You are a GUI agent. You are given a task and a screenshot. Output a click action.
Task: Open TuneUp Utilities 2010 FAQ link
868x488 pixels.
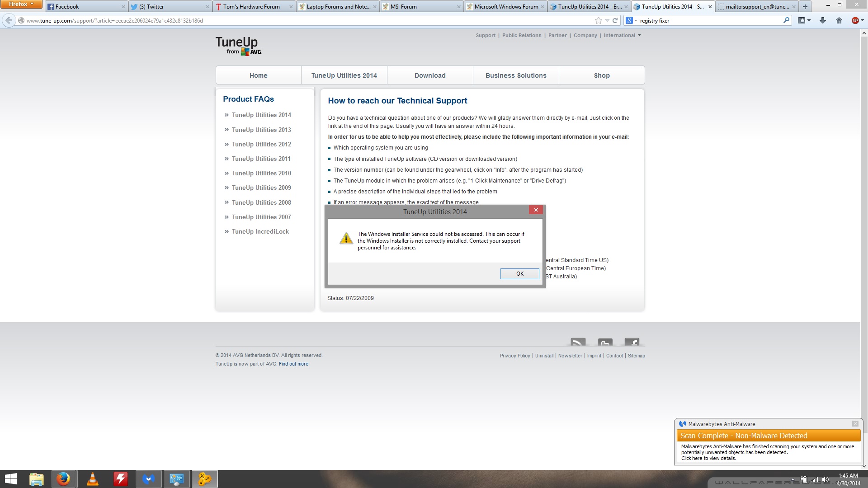click(261, 173)
